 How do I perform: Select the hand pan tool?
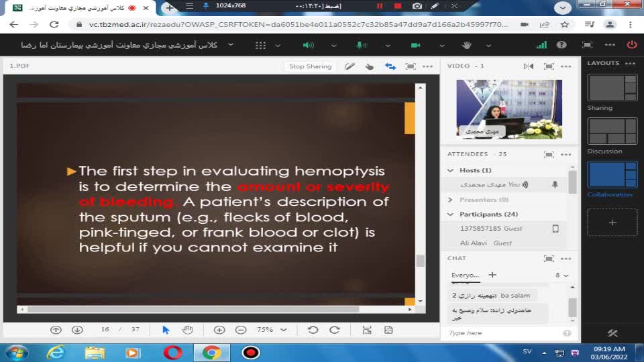(188, 330)
